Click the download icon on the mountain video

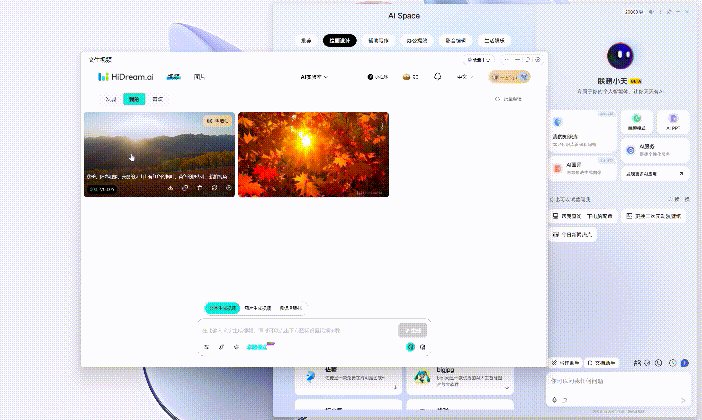point(171,188)
